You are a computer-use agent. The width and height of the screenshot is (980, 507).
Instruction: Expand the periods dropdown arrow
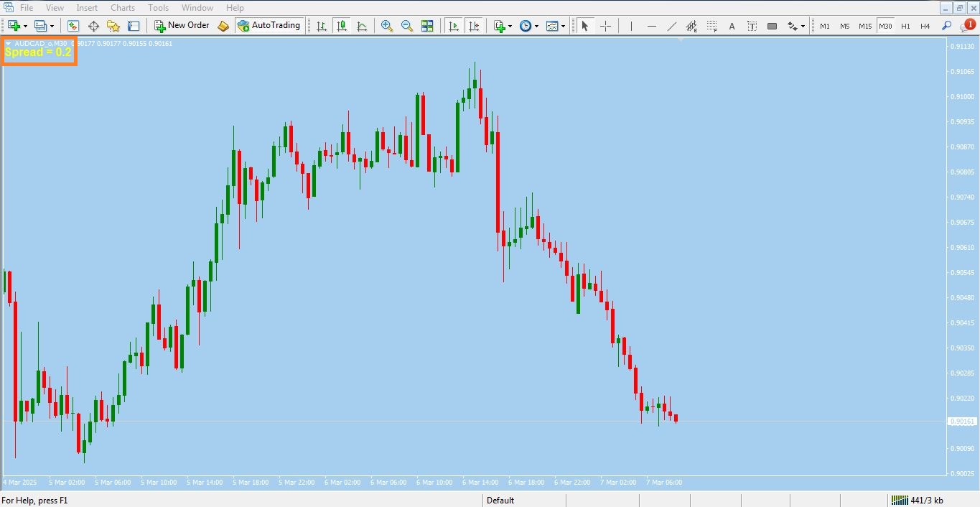tap(536, 26)
